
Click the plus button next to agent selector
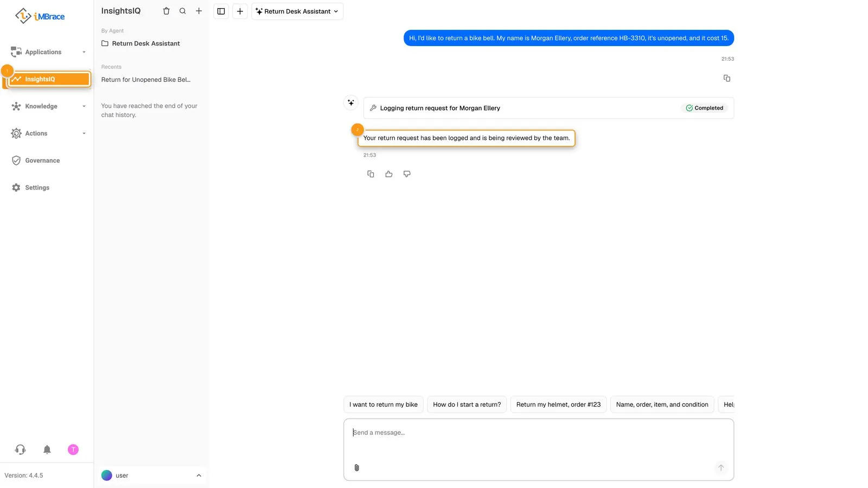coord(240,11)
